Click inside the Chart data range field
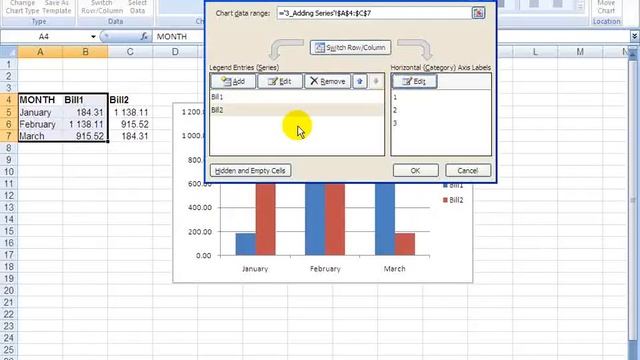Image resolution: width=640 pixels, height=360 pixels. 373,13
